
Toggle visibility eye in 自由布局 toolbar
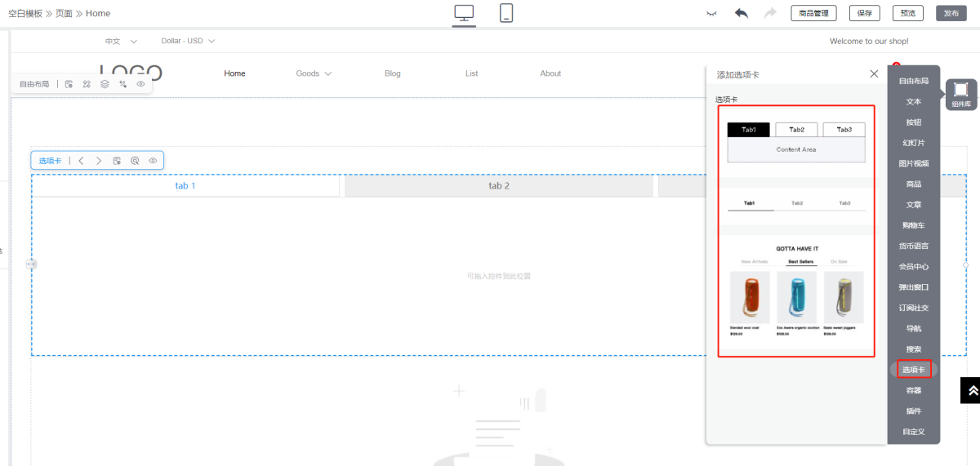pyautogui.click(x=140, y=84)
